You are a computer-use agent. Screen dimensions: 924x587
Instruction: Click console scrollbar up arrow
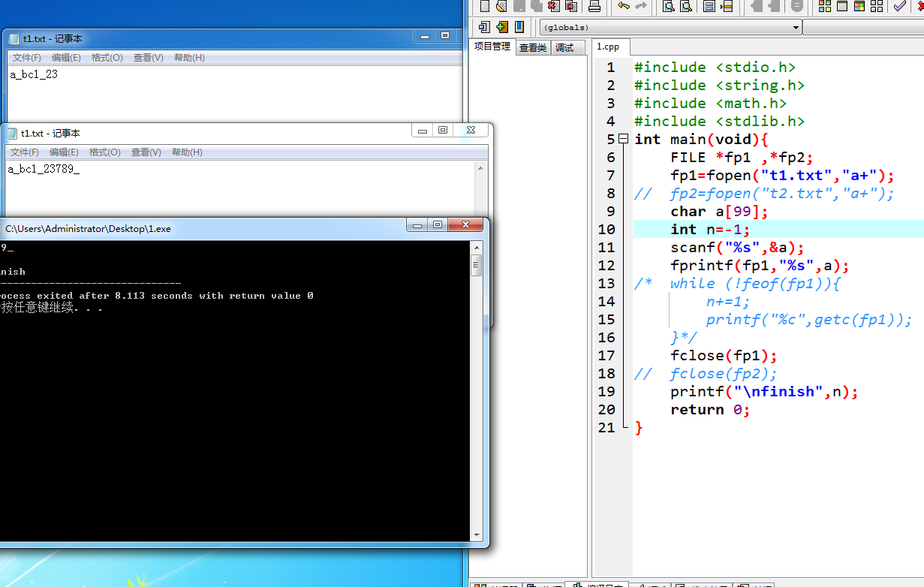pos(476,247)
